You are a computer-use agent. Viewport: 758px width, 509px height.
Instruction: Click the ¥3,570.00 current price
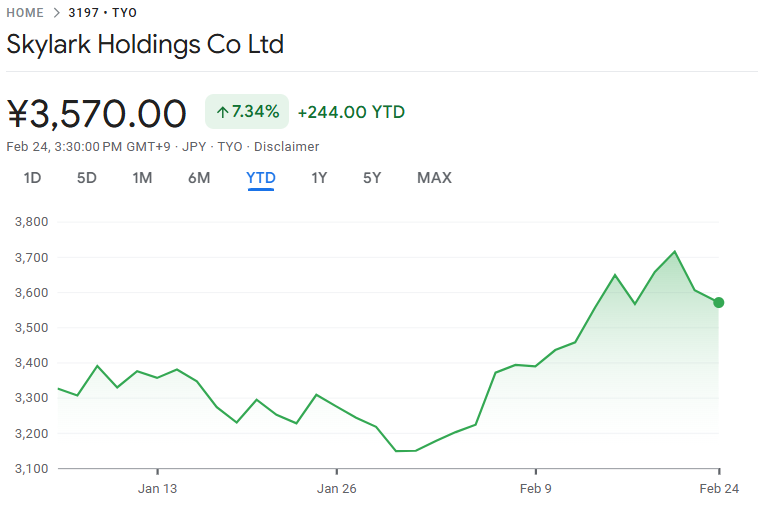click(97, 113)
